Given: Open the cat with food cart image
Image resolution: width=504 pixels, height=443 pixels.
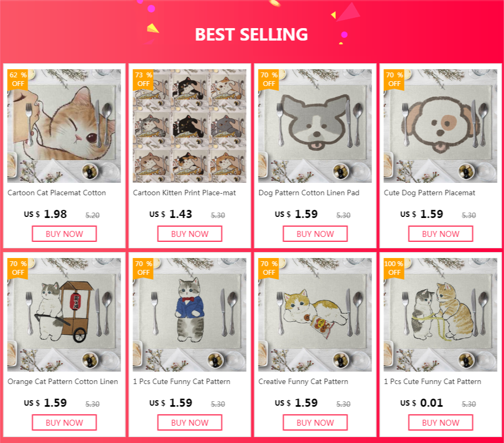Looking at the screenshot, I should 64,315.
